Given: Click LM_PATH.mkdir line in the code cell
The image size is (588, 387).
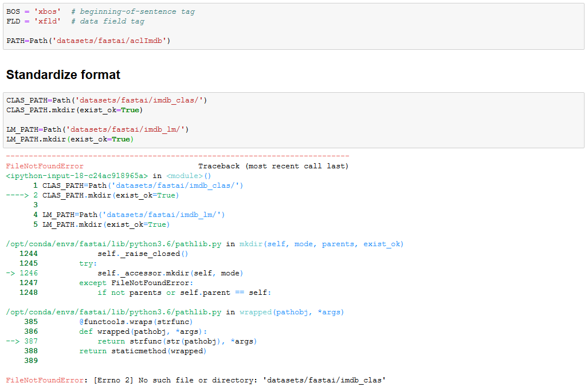Looking at the screenshot, I should click(x=70, y=139).
